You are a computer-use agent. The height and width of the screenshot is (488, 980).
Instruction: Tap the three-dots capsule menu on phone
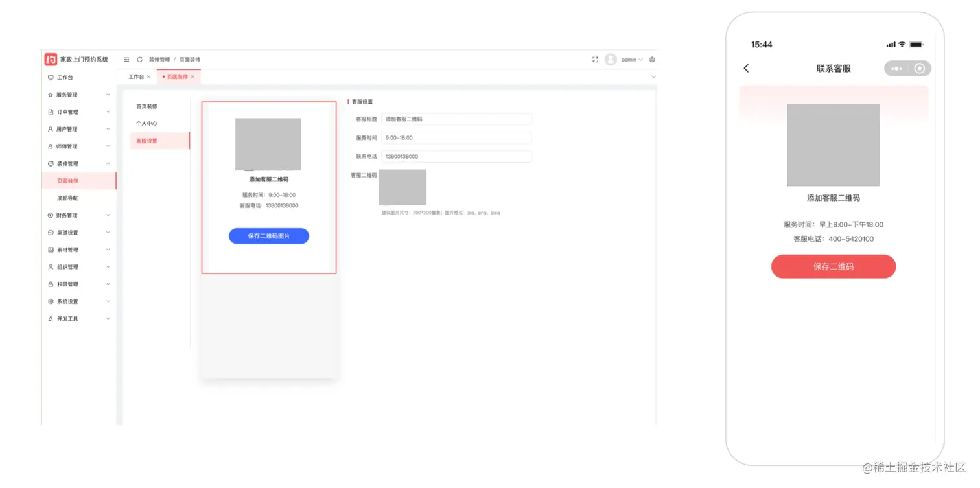tap(896, 68)
